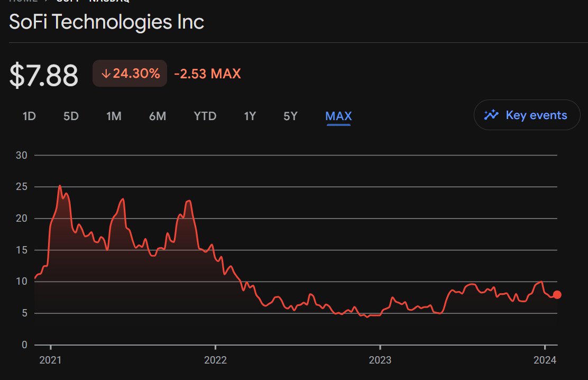Image resolution: width=588 pixels, height=380 pixels.
Task: Click the down arrow in percentage badge
Action: (x=106, y=74)
